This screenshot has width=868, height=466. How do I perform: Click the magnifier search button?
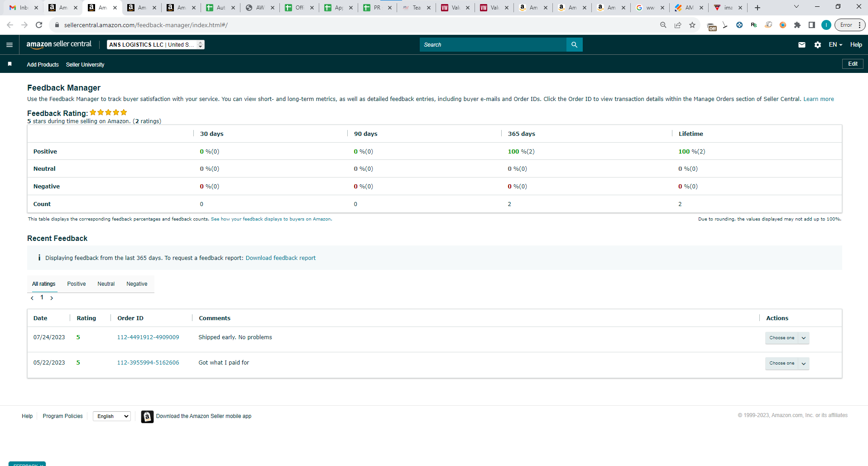coord(575,45)
